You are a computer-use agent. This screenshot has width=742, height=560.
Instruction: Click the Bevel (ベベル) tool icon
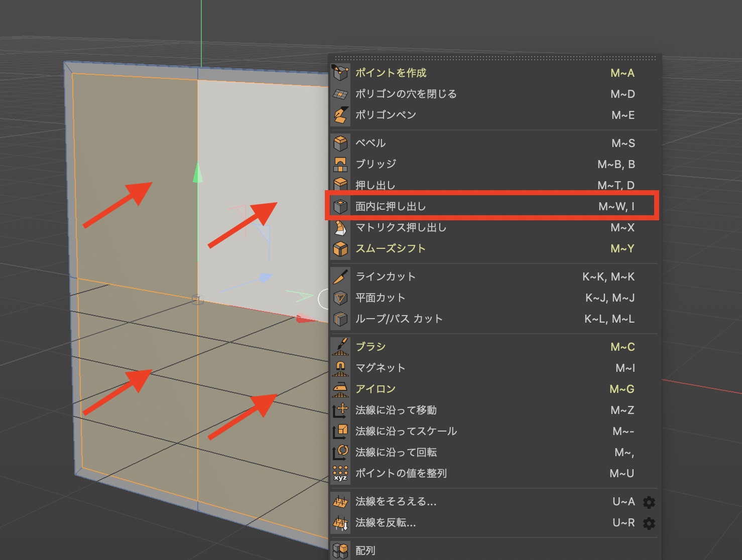(340, 143)
